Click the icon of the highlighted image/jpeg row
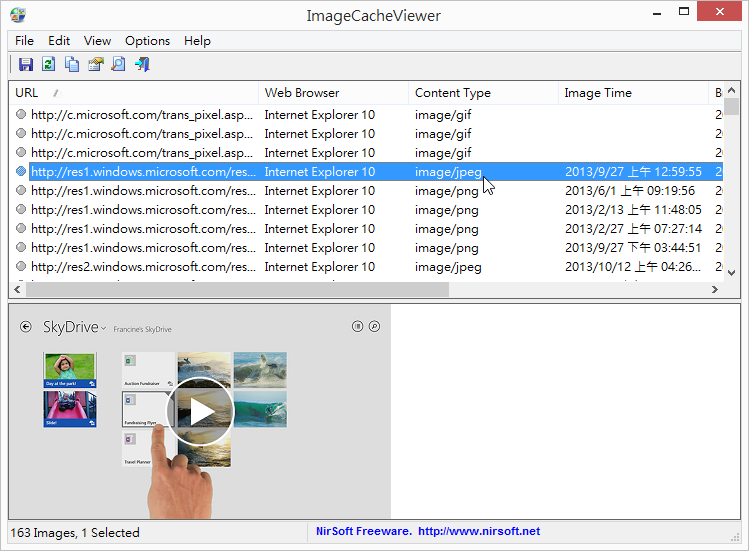The image size is (749, 551). 21,171
